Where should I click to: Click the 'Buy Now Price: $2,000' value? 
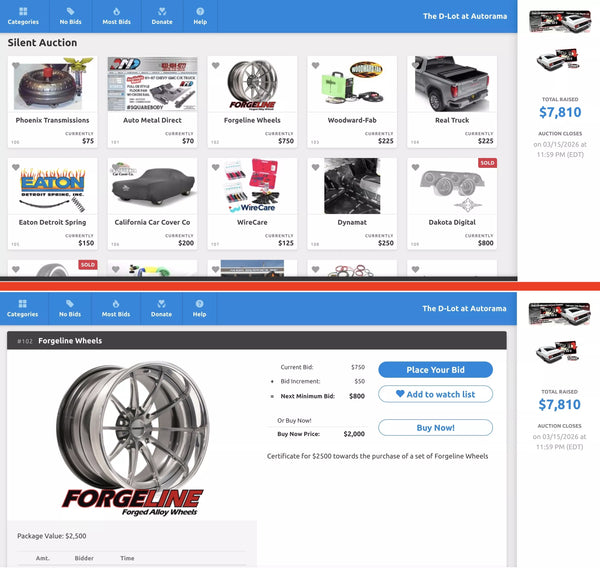pos(354,434)
